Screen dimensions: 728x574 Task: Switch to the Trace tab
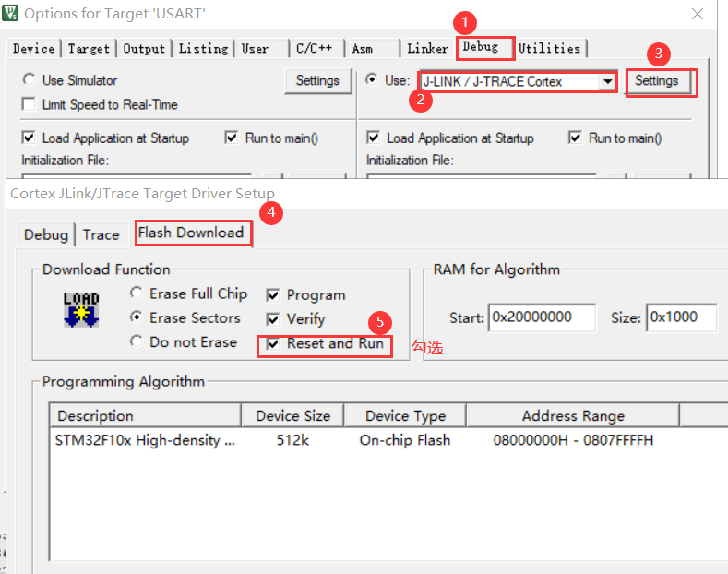click(x=101, y=234)
